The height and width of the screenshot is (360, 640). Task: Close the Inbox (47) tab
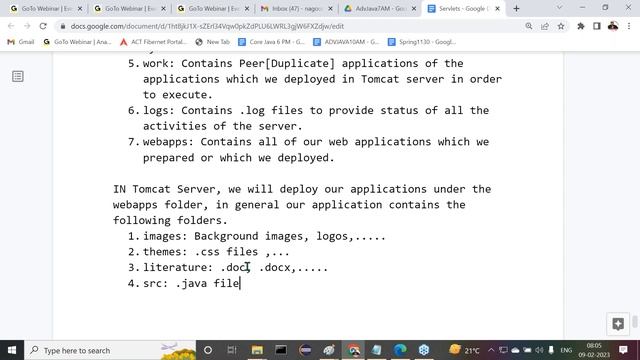coord(330,9)
